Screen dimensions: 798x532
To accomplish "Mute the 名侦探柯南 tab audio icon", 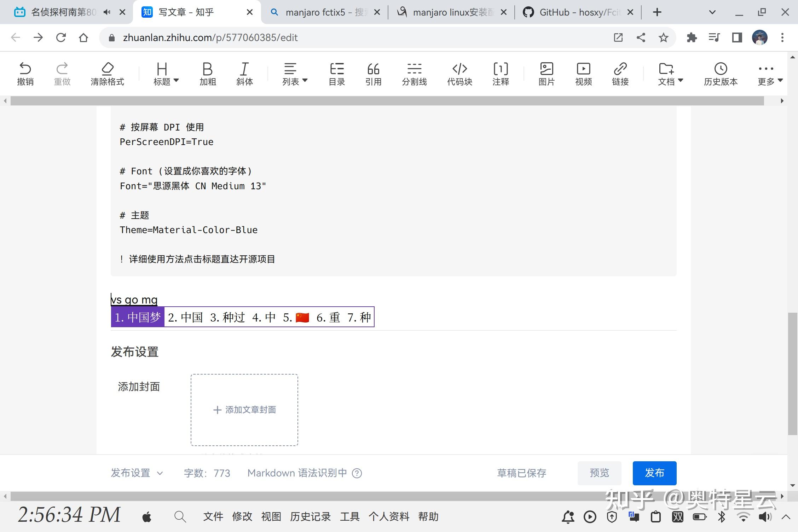I will pyautogui.click(x=107, y=12).
